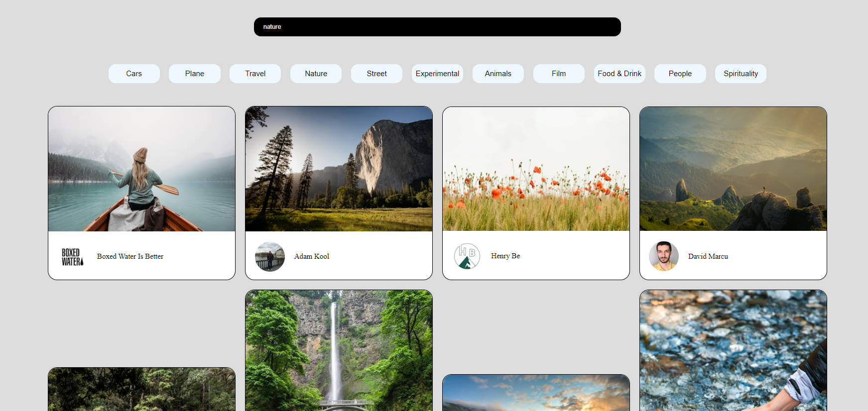Screen dimensions: 868x411
Task: Click David Marcu's profile picture
Action: pos(664,256)
